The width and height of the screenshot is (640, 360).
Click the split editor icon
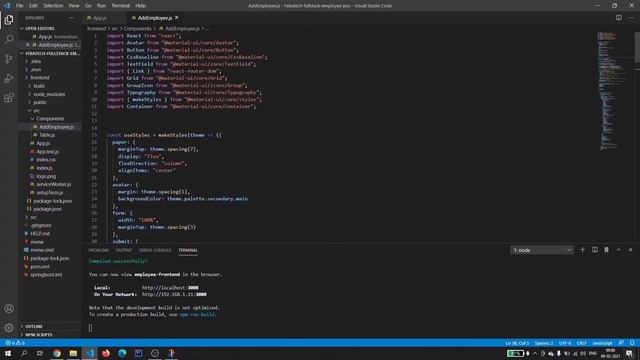point(619,18)
